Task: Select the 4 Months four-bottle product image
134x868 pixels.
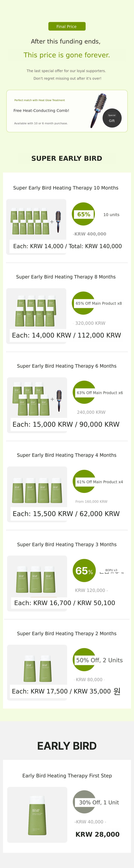Action: 37,489
